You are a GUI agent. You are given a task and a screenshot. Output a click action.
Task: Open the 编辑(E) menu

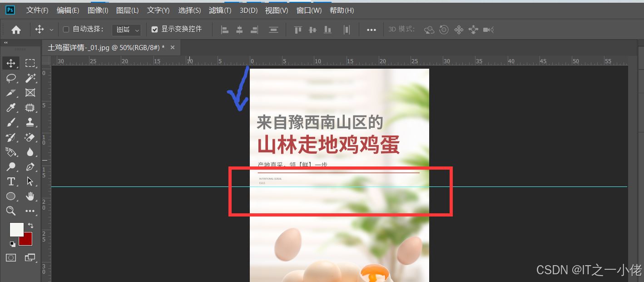[68, 10]
